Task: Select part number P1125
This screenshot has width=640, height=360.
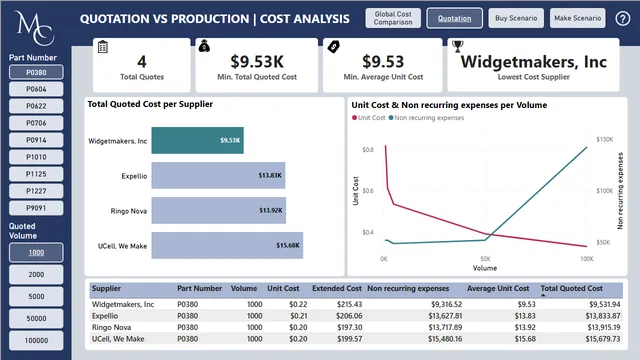Action: click(36, 174)
